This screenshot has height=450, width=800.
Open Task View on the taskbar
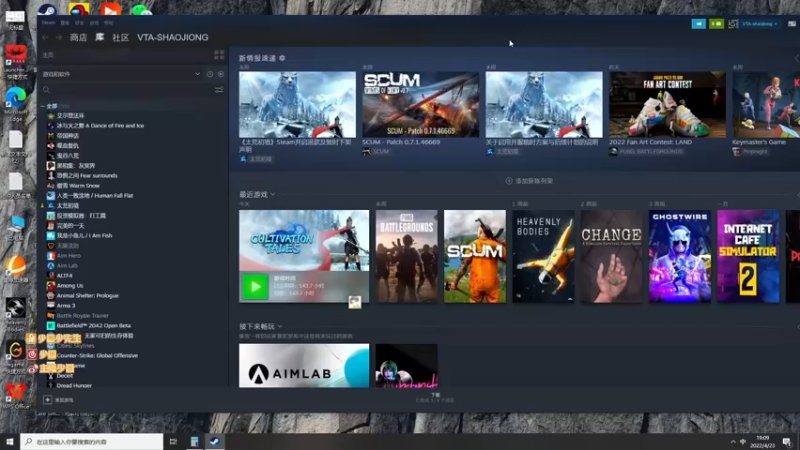click(173, 441)
